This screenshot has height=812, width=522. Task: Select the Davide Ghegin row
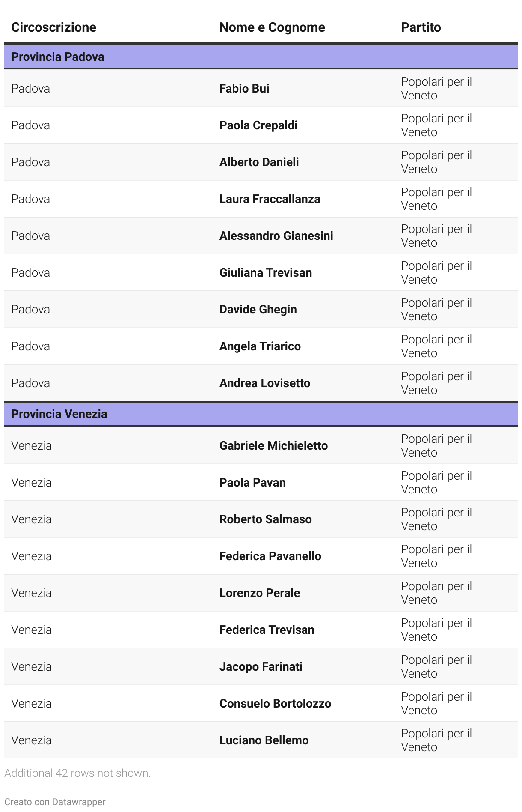coord(261,310)
